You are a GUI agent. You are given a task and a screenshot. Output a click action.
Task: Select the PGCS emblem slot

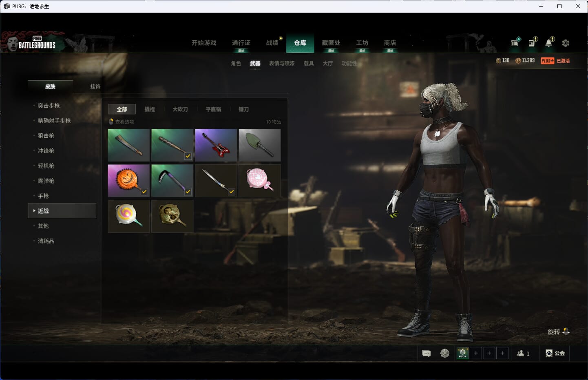coord(463,353)
